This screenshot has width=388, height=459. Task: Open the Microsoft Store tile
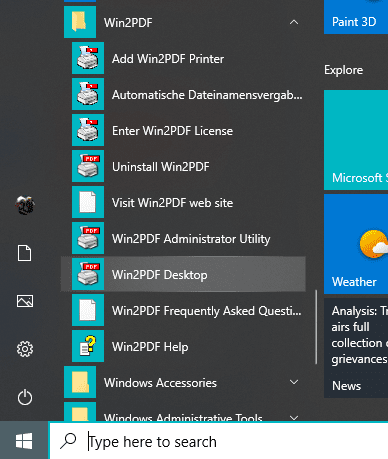click(356, 140)
